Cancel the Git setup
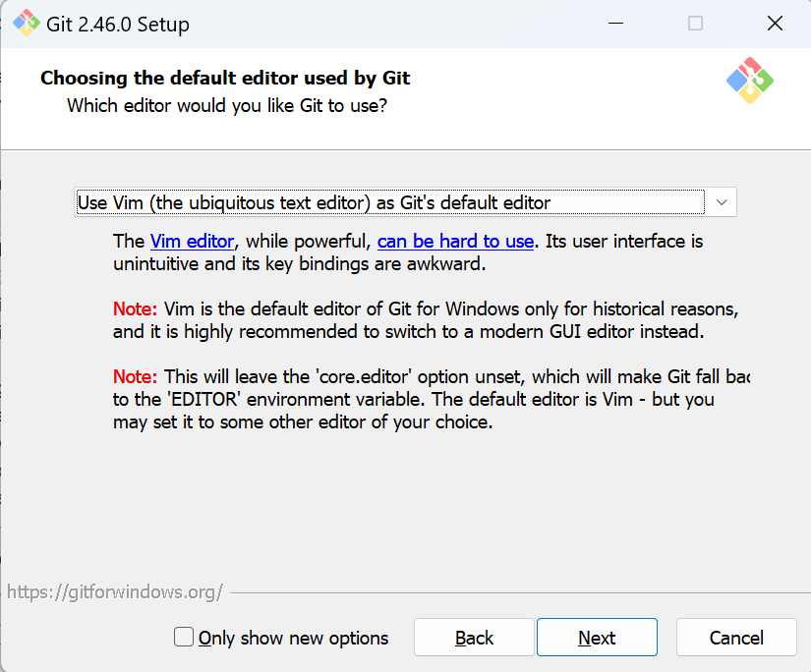 736,638
